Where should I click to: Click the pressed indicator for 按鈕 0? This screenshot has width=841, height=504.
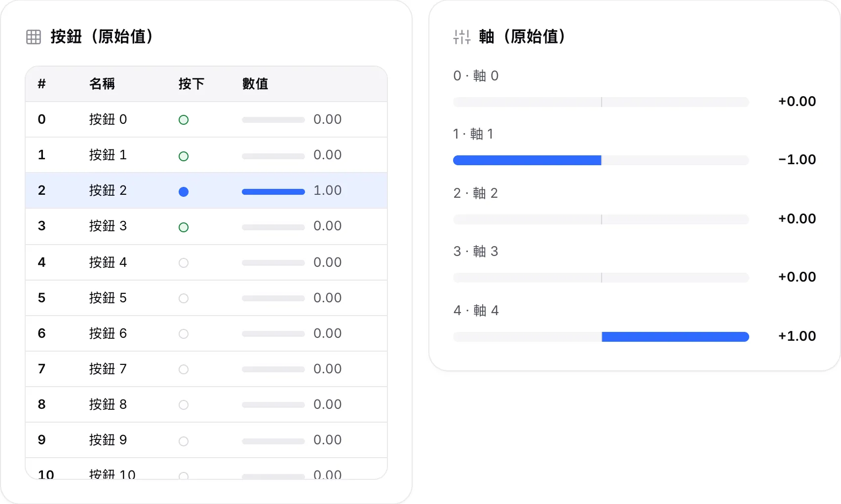184,120
